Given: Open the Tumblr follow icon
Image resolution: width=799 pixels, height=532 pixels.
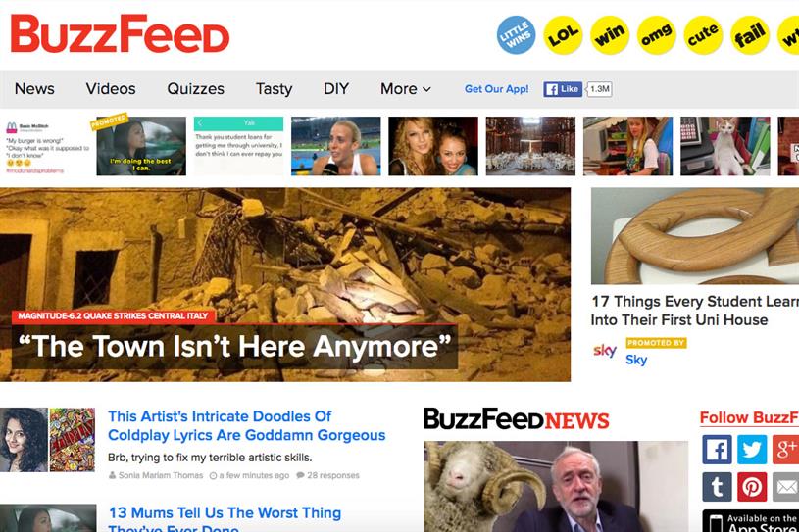Looking at the screenshot, I should pyautogui.click(x=717, y=487).
